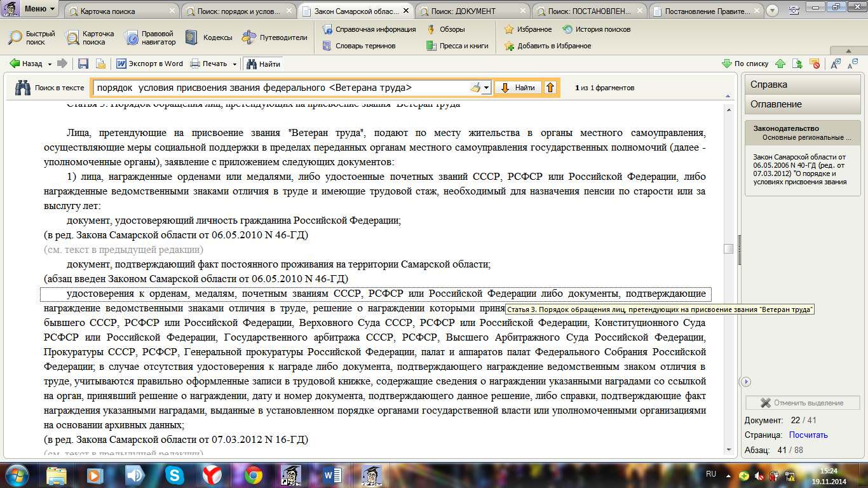The image size is (868, 488).
Task: Open link см. текст в предыдущей редакции
Action: (123, 250)
